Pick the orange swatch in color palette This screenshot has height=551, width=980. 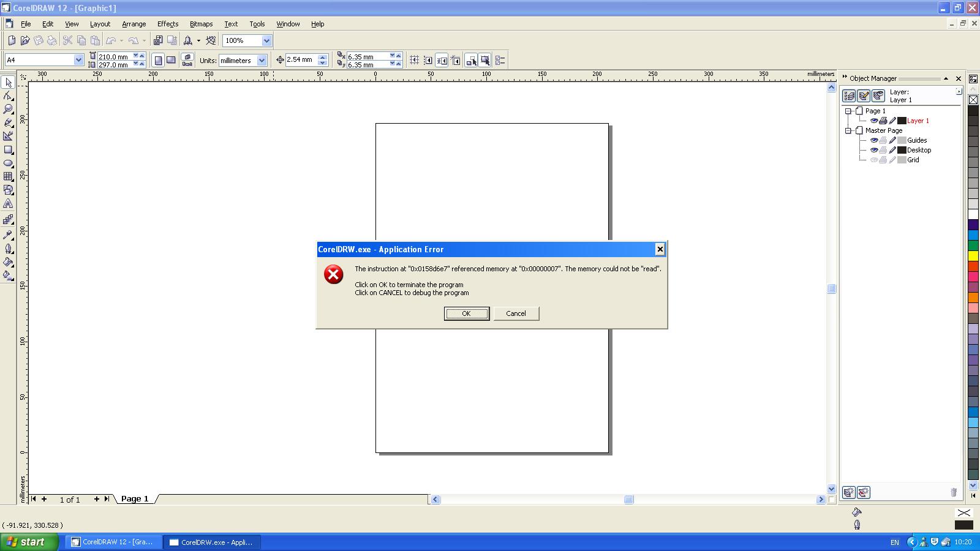[x=973, y=298]
